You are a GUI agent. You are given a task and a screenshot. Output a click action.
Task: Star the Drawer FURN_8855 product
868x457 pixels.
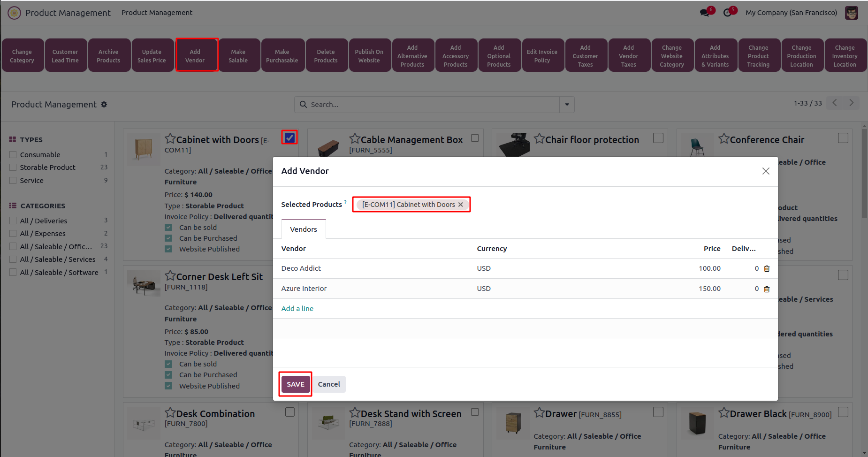tap(539, 413)
